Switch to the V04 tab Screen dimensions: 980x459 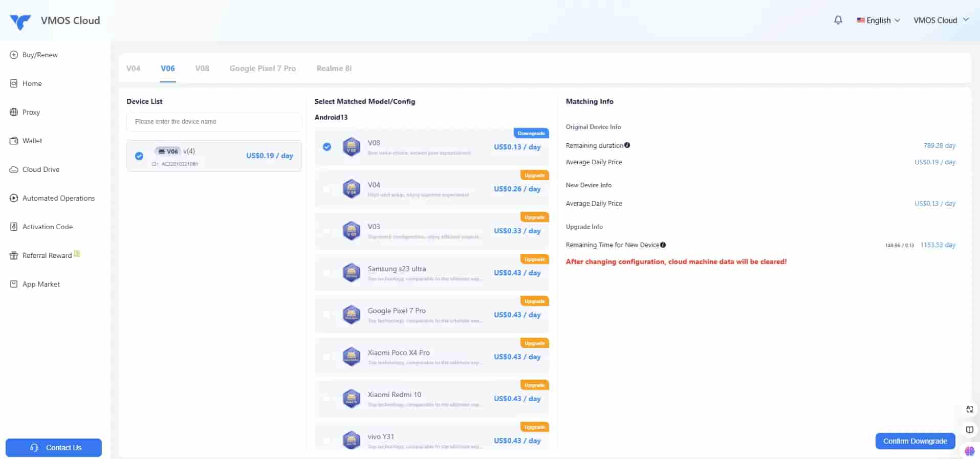pyautogui.click(x=133, y=68)
